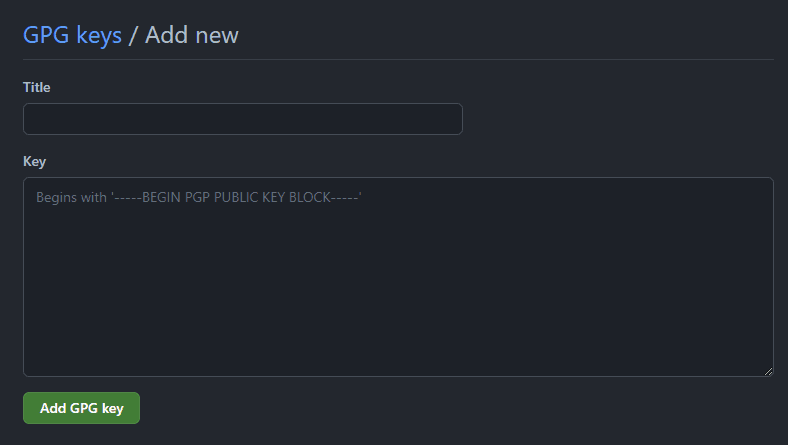
Task: Activate the text box under Title
Action: [x=242, y=119]
